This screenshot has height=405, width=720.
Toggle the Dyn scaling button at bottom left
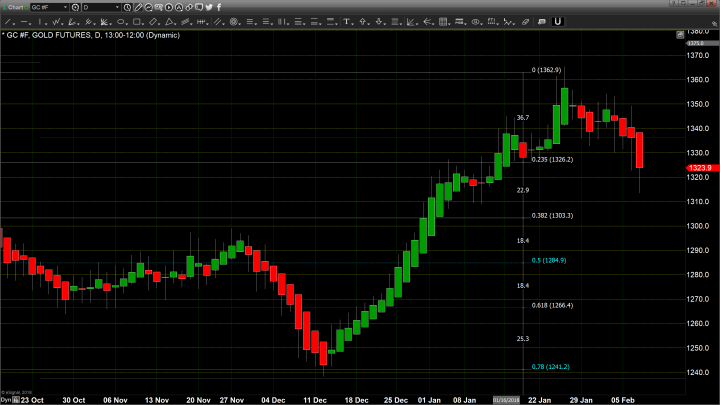(4, 399)
